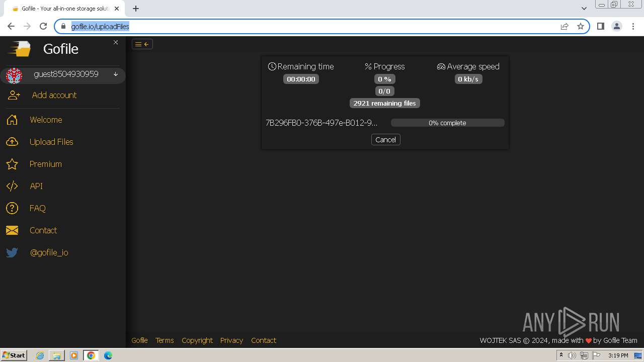Open the API menu item
This screenshot has width=644, height=362.
pyautogui.click(x=36, y=186)
